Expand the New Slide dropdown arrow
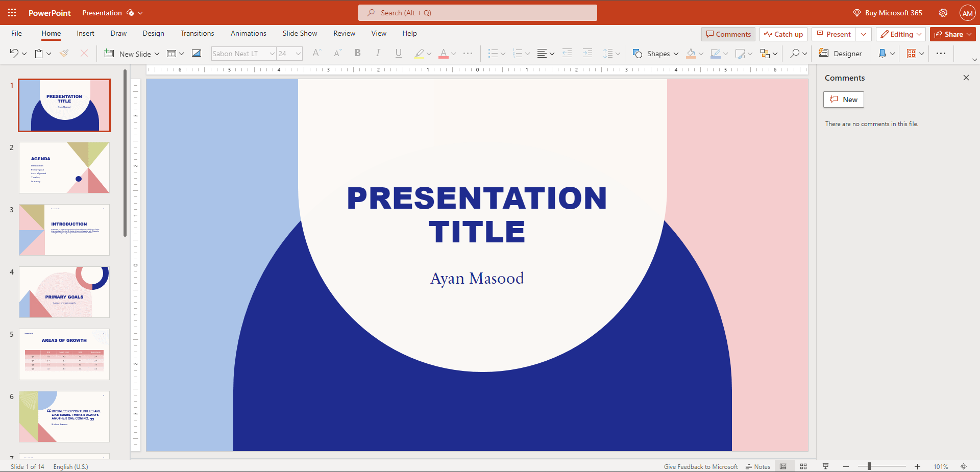Image resolution: width=980 pixels, height=472 pixels. click(157, 53)
